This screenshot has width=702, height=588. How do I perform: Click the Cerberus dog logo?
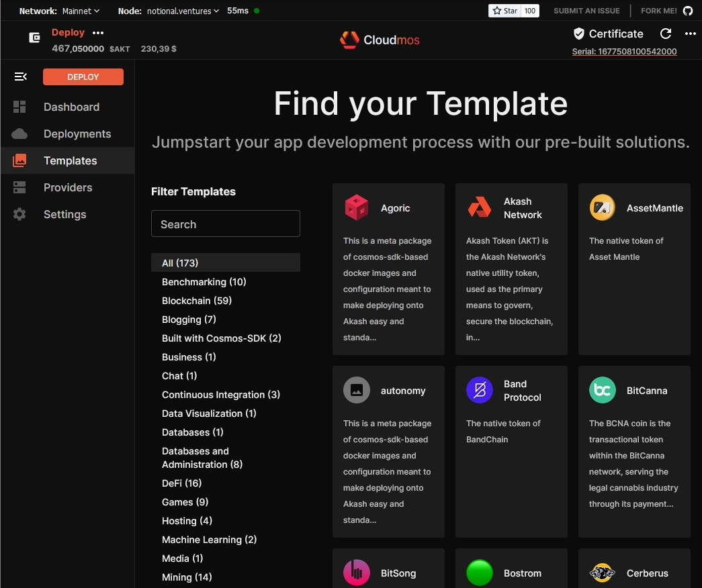pyautogui.click(x=602, y=573)
